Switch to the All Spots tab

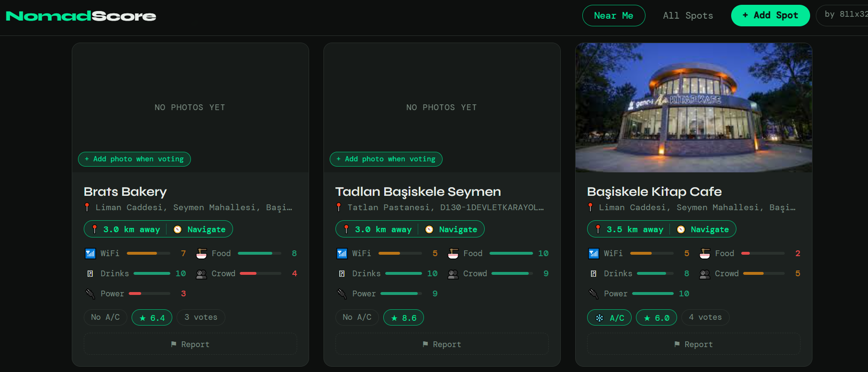pos(688,16)
